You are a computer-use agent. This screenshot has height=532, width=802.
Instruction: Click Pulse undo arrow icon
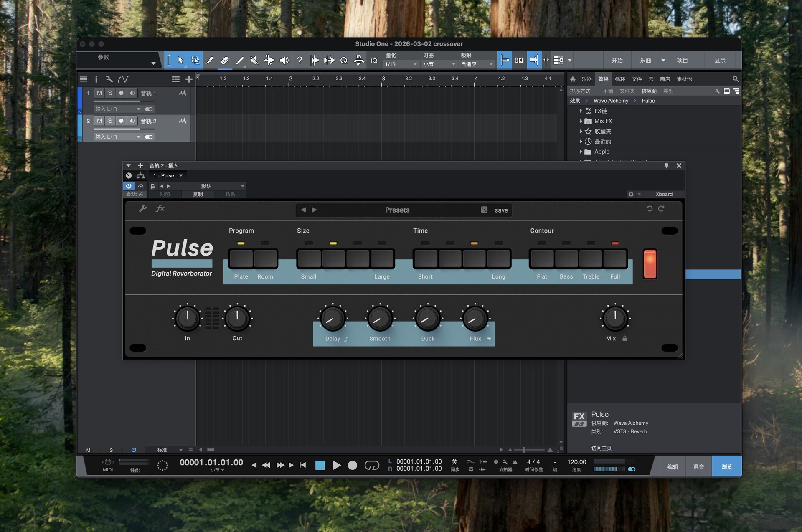click(x=649, y=209)
